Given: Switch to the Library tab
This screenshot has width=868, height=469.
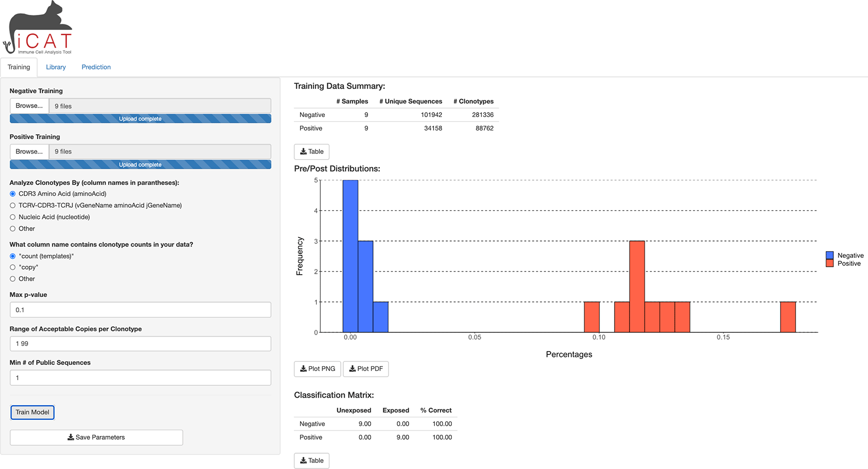Looking at the screenshot, I should pyautogui.click(x=56, y=67).
